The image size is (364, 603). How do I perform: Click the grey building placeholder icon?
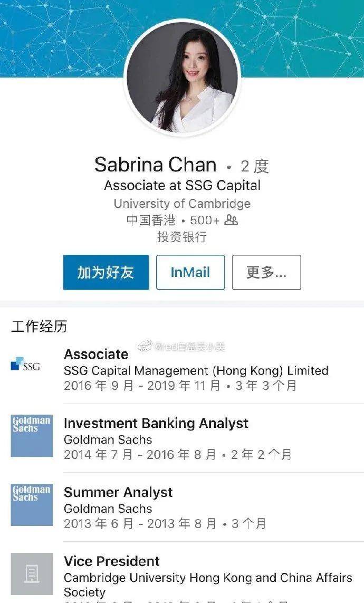(32, 574)
